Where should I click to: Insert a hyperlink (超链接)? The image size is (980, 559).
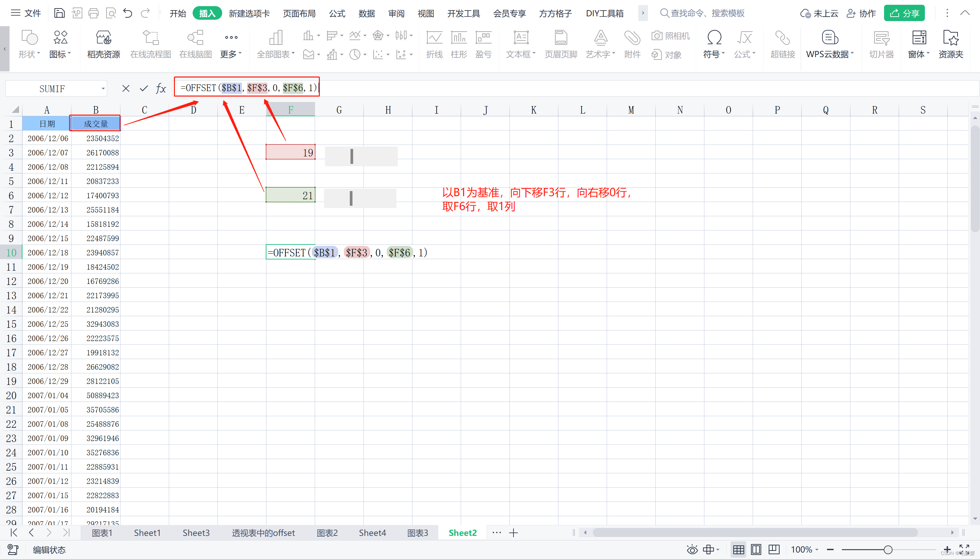(x=783, y=44)
